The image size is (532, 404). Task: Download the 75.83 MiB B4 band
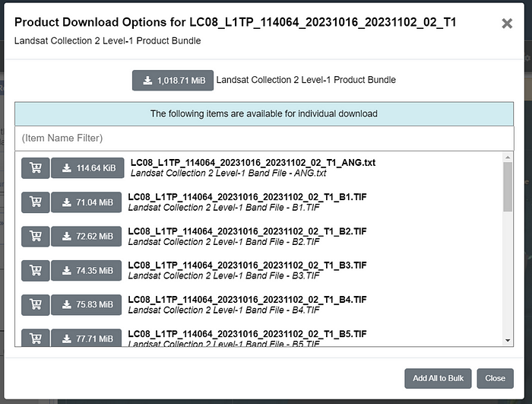coord(86,304)
